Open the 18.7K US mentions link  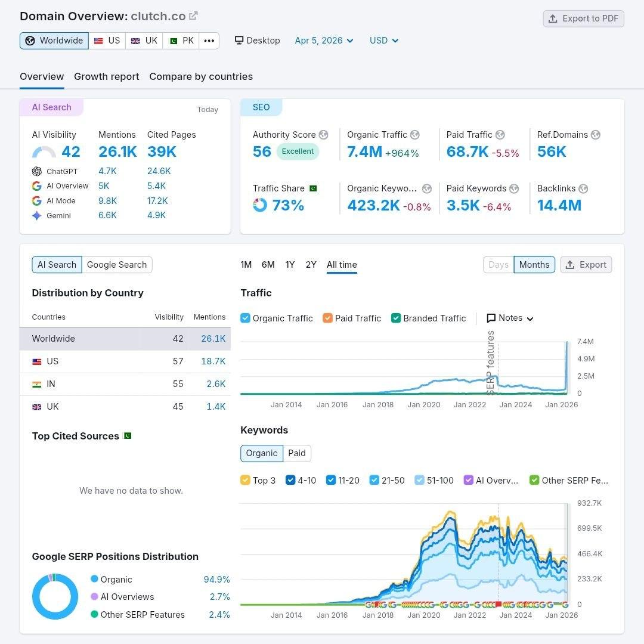(x=213, y=361)
